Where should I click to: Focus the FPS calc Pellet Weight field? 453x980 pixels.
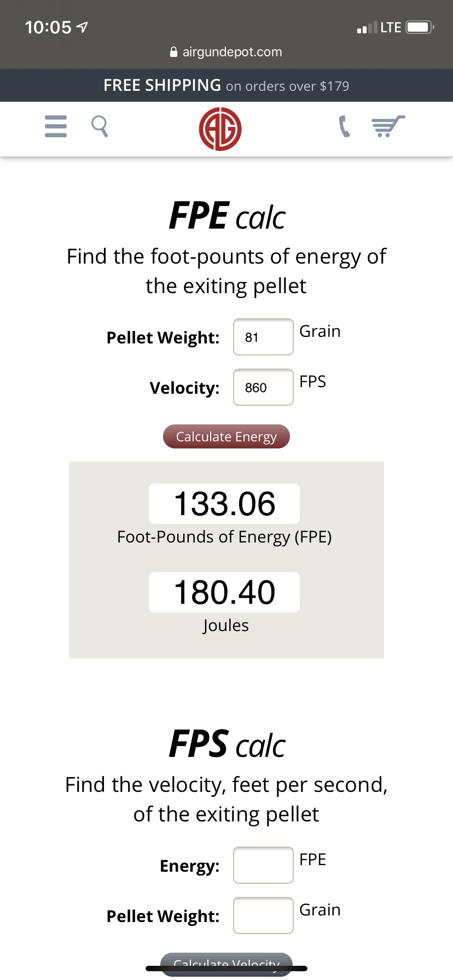tap(264, 915)
